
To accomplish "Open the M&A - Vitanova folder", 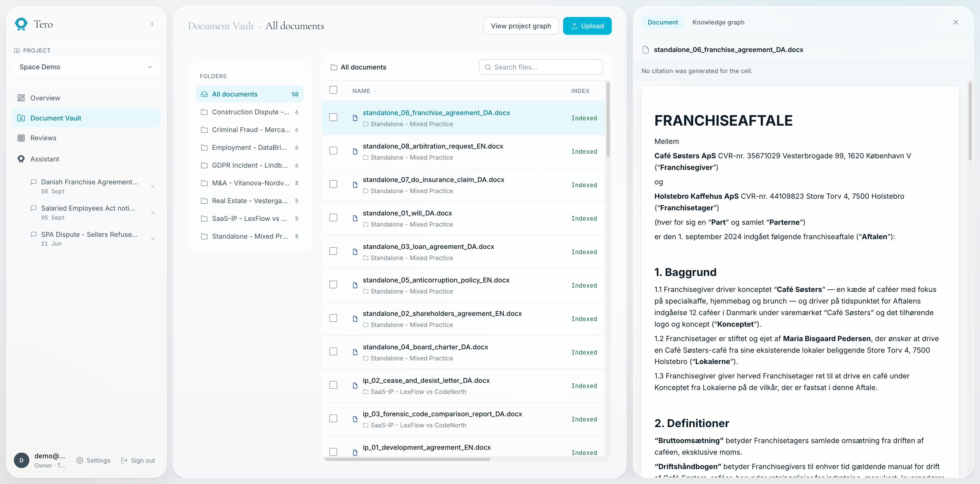I will (250, 183).
